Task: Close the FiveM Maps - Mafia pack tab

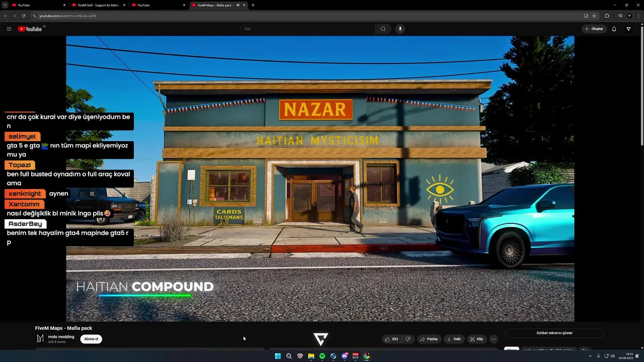Action: click(x=244, y=5)
